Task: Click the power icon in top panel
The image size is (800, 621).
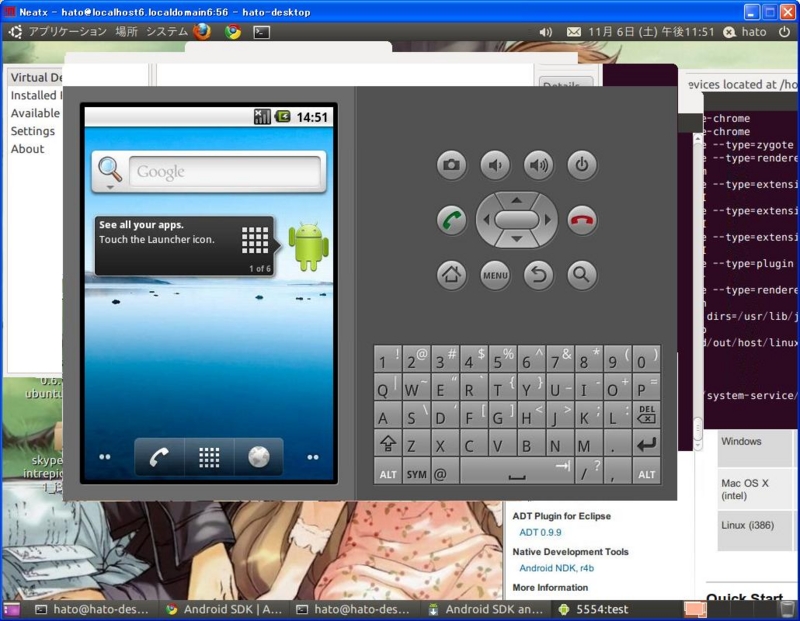Action: tap(784, 32)
